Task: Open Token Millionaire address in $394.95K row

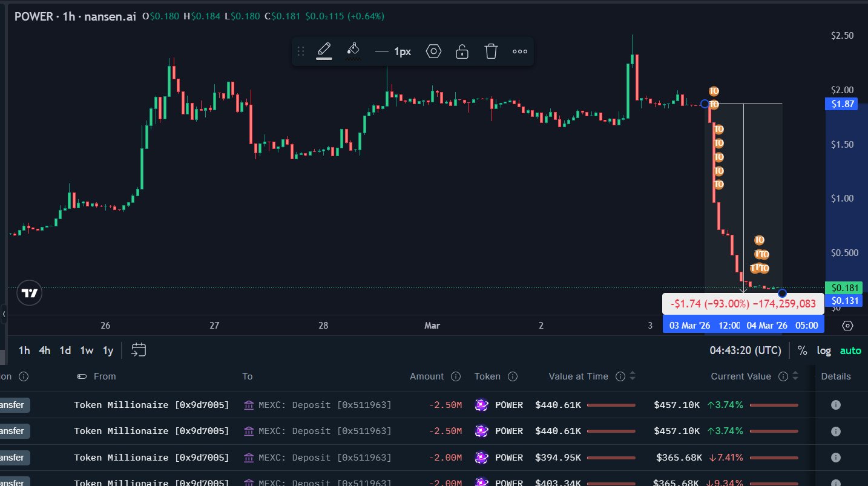Action: pyautogui.click(x=151, y=457)
